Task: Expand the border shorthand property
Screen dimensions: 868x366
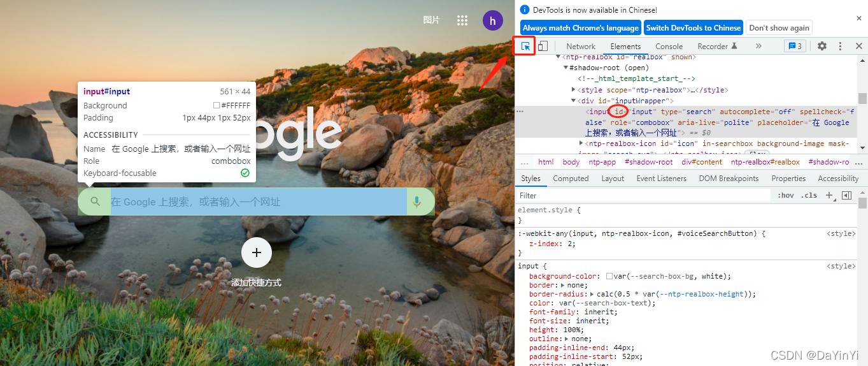Action: click(563, 285)
